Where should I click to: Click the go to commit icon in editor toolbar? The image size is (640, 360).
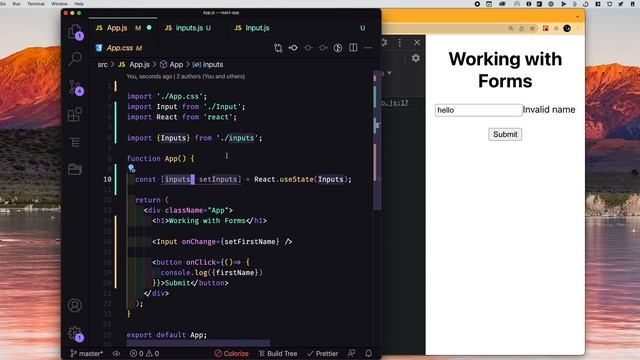(x=293, y=48)
